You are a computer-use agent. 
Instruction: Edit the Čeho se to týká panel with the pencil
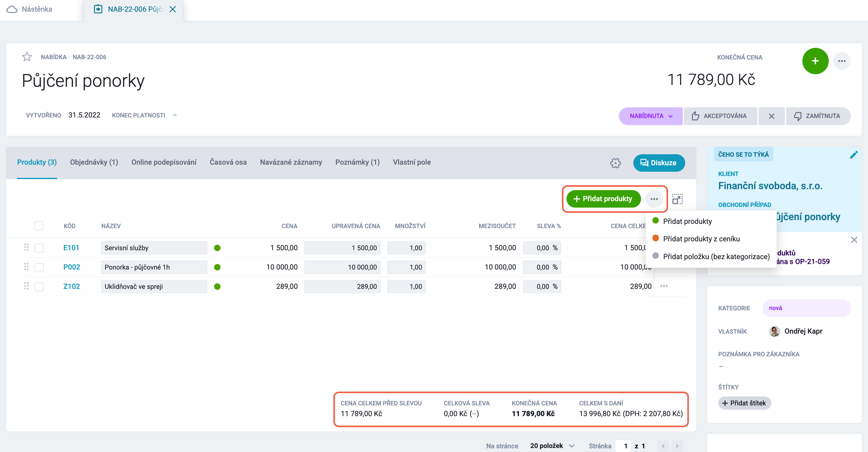coord(854,155)
